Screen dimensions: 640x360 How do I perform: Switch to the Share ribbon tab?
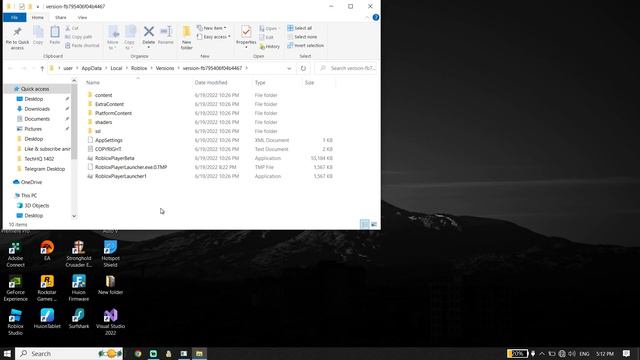tap(60, 18)
